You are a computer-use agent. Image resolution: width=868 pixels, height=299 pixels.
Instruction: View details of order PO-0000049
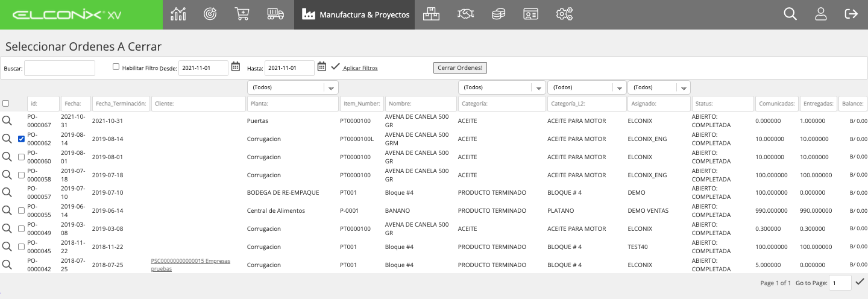7,228
